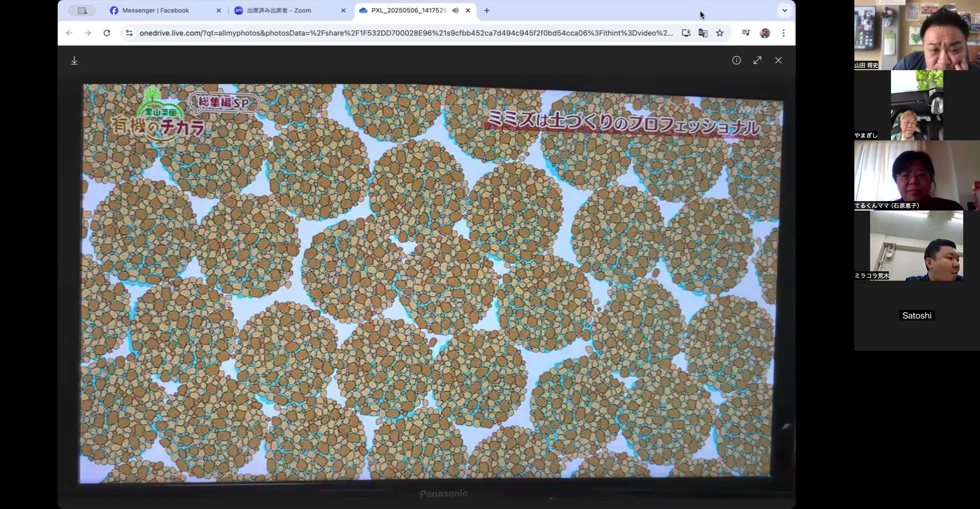Close the Messenger | Facebook tab
This screenshot has height=509, width=980.
[x=219, y=10]
